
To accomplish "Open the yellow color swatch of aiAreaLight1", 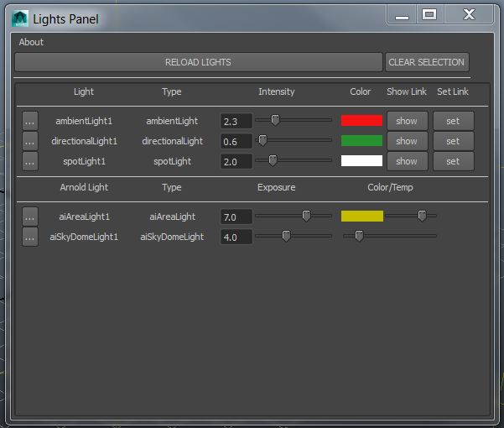I will pos(362,216).
